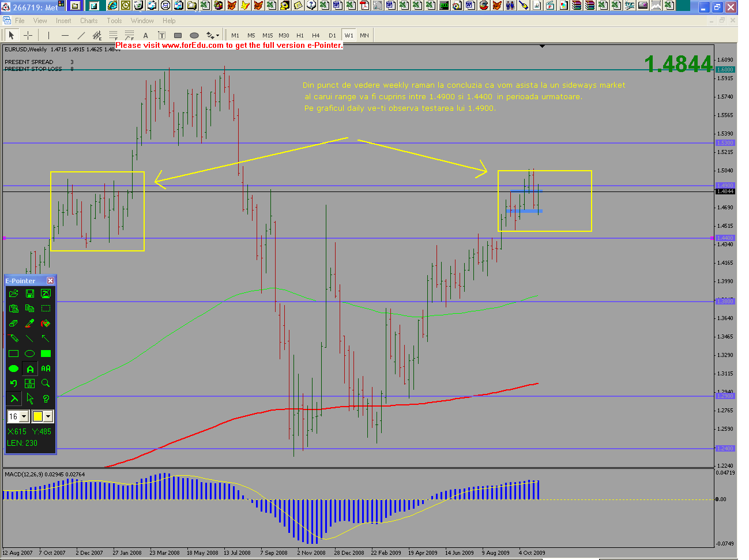Draw a vertical line with toolbar tool

pyautogui.click(x=48, y=35)
